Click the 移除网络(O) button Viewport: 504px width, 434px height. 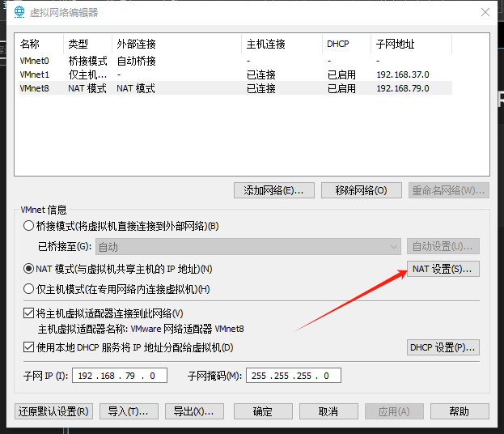click(362, 190)
